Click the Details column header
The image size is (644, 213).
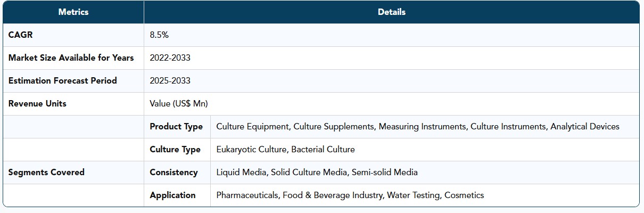(391, 12)
